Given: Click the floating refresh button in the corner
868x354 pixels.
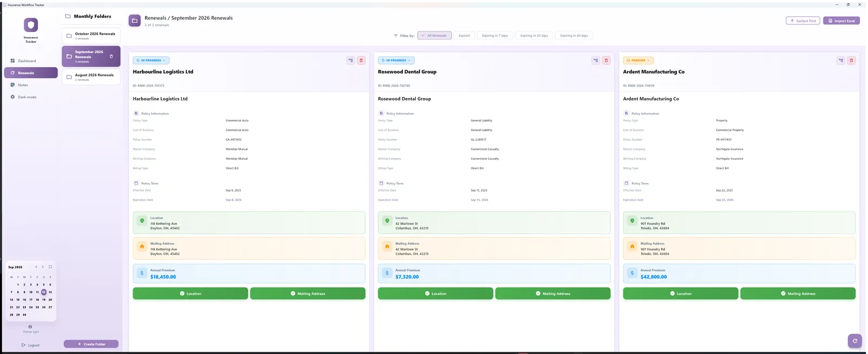Looking at the screenshot, I should point(854,341).
